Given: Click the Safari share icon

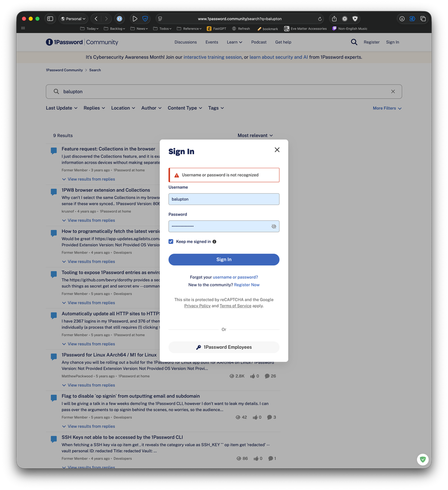Looking at the screenshot, I should (x=334, y=19).
